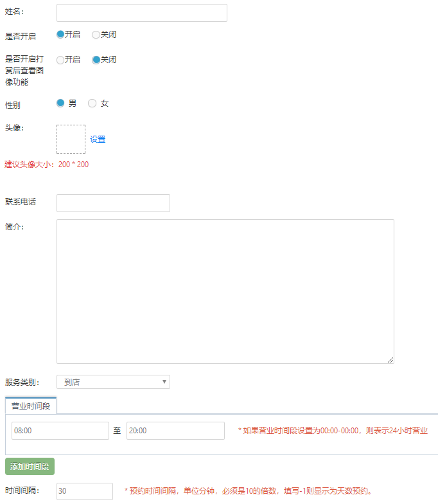Click the 预约时间间隔 hint text
This screenshot has height=504, width=438.
(248, 491)
